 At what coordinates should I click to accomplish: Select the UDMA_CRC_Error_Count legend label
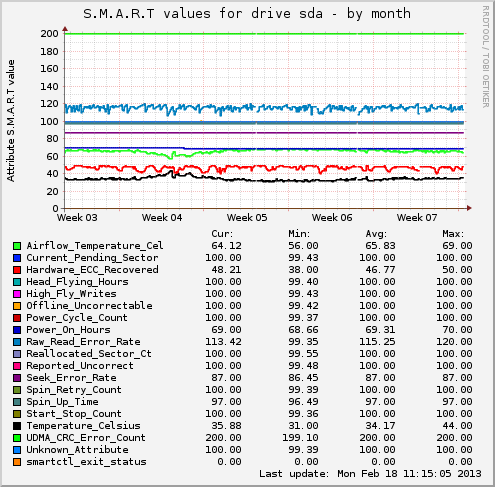click(x=86, y=438)
